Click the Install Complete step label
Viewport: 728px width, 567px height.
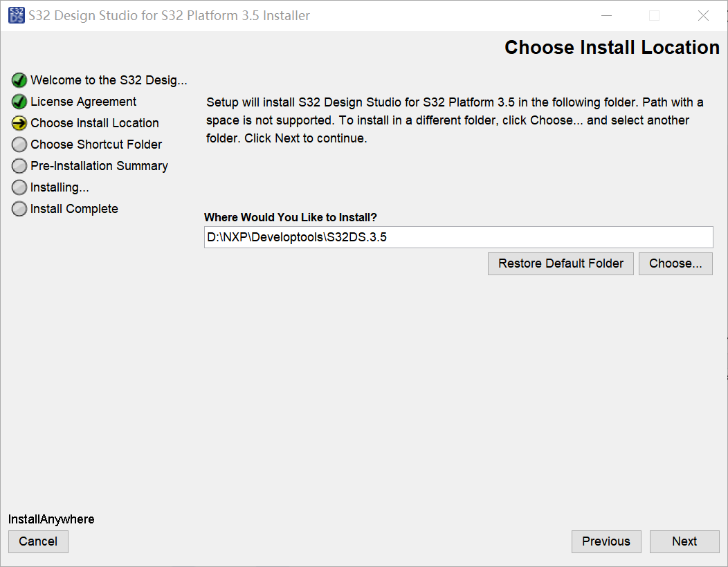(74, 209)
